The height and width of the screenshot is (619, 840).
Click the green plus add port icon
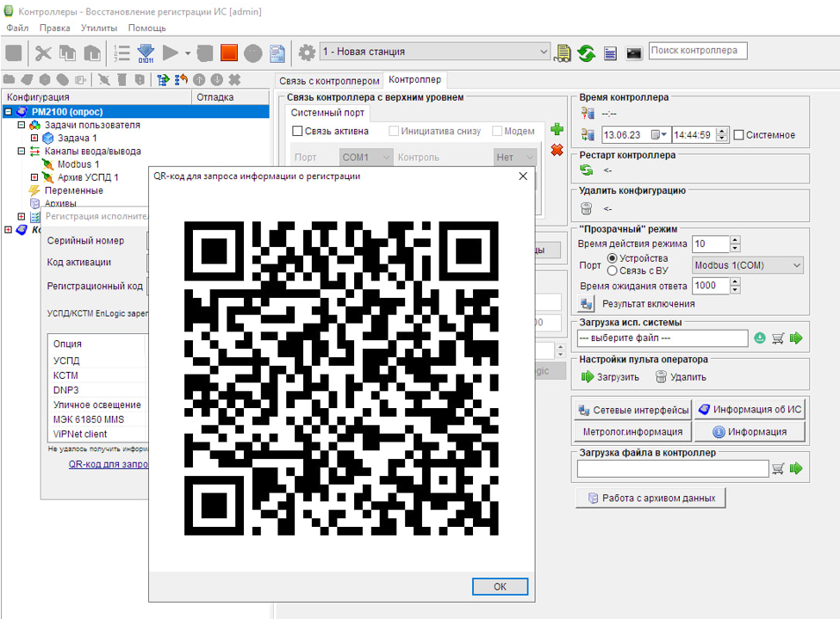[x=557, y=129]
